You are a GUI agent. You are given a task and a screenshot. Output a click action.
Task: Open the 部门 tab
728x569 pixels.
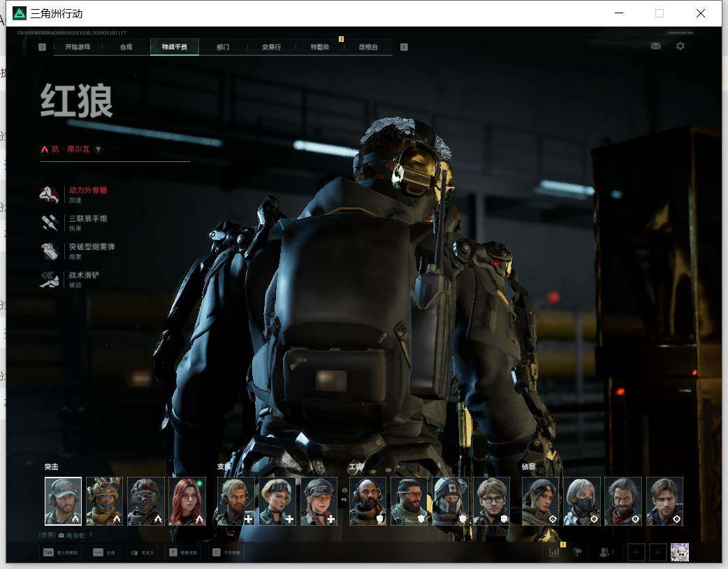point(223,47)
